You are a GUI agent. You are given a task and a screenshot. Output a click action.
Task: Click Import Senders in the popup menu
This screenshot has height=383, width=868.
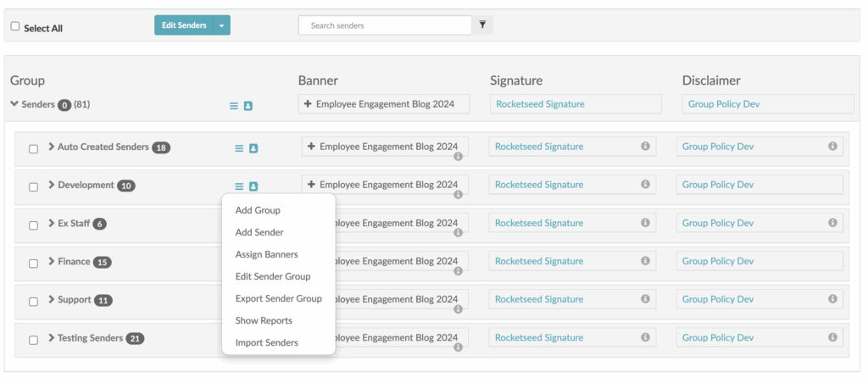(x=266, y=342)
